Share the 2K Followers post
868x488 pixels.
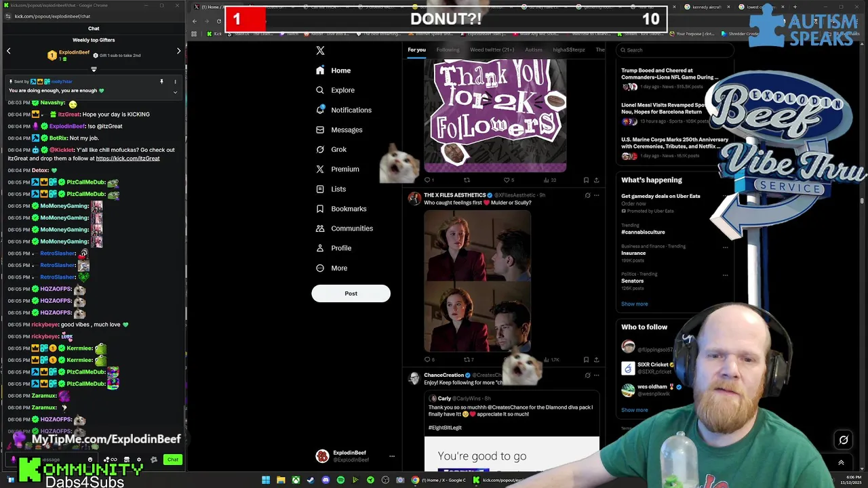click(596, 180)
